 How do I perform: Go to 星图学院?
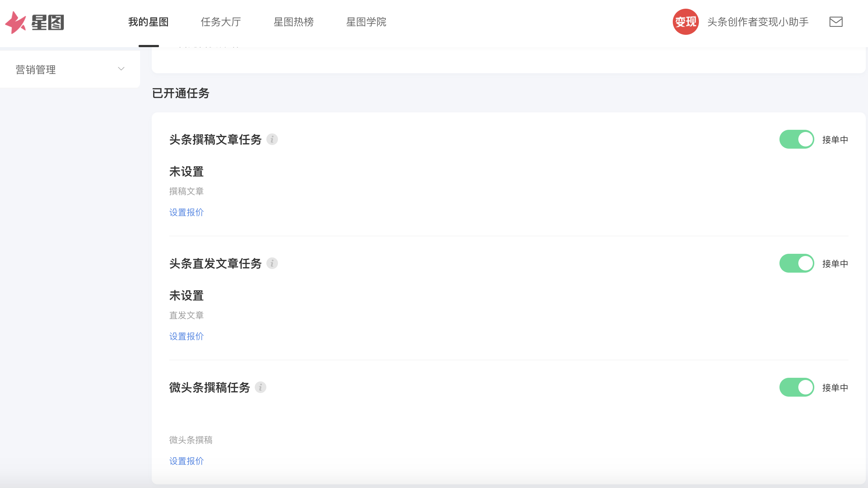(x=367, y=22)
